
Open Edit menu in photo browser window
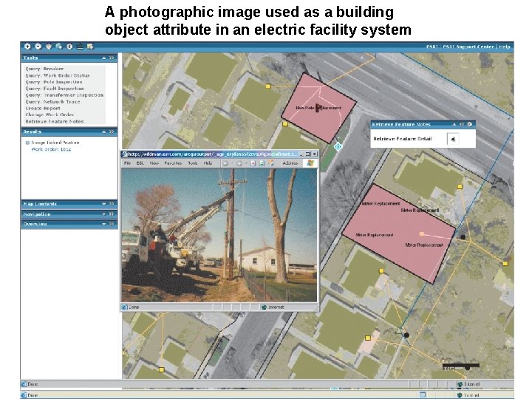(140, 163)
